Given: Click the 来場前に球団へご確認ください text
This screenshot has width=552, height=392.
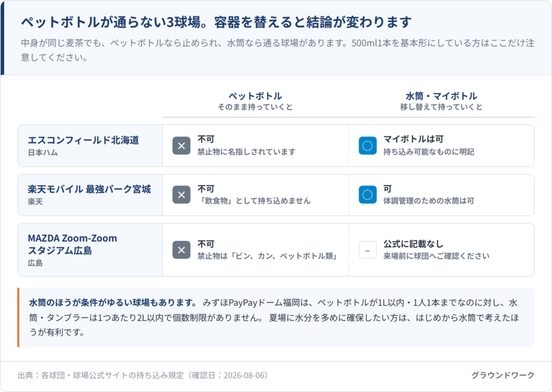Looking at the screenshot, I should pyautogui.click(x=436, y=256).
